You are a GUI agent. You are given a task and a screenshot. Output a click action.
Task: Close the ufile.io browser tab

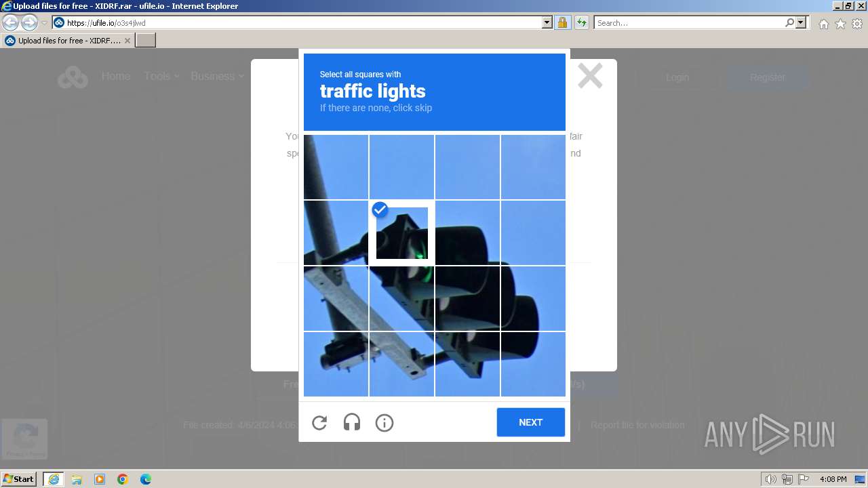pos(127,41)
